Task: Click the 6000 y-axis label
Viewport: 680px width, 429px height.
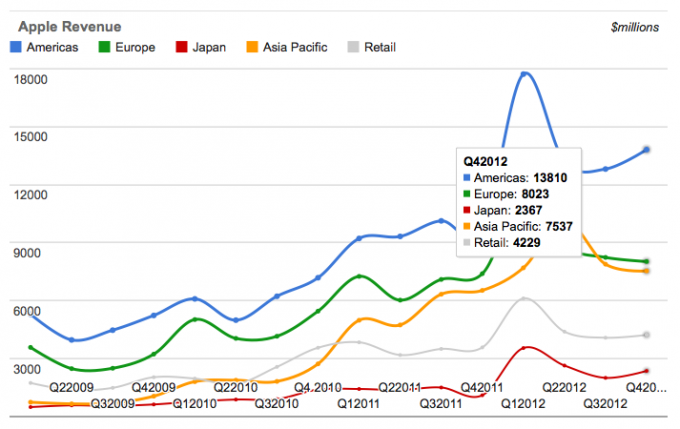Action: click(27, 311)
